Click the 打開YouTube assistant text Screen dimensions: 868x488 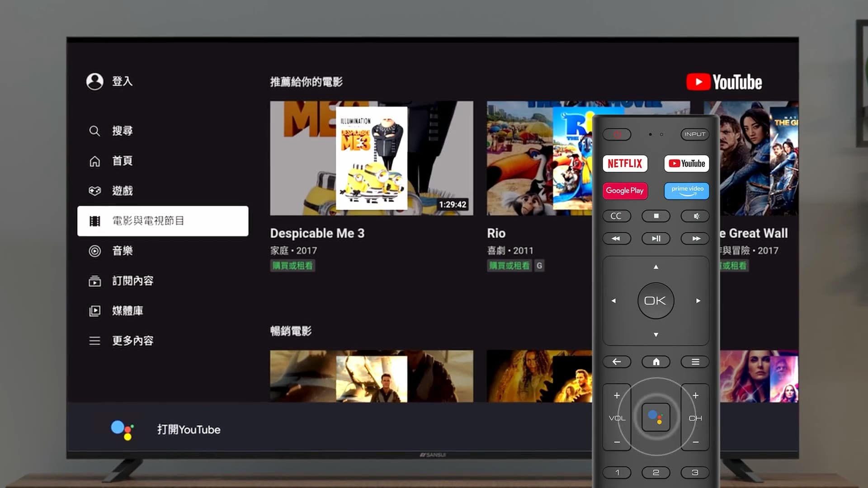click(189, 430)
